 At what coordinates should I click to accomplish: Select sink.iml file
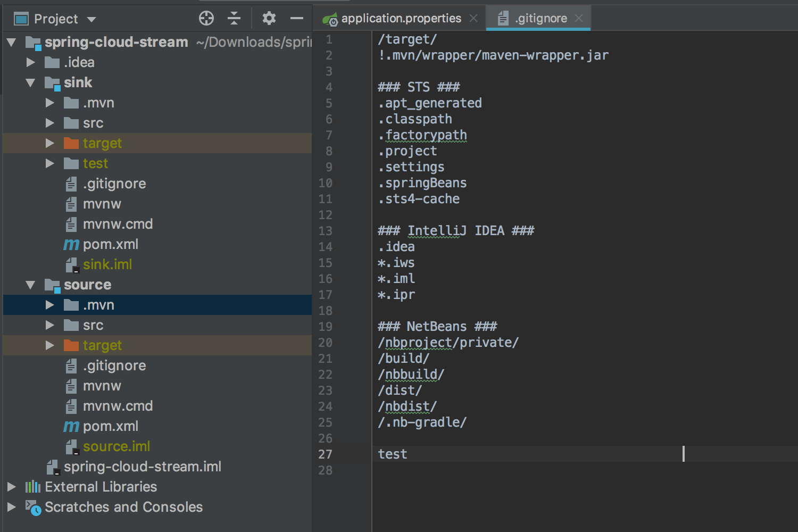(x=107, y=264)
